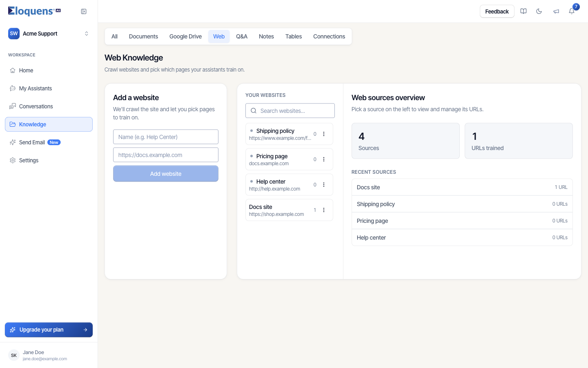Open Knowledge section in sidebar
Viewport: 588px width, 368px height.
pyautogui.click(x=49, y=124)
